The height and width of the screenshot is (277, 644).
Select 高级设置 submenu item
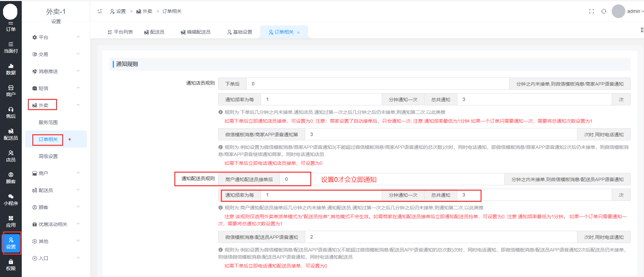pos(48,156)
